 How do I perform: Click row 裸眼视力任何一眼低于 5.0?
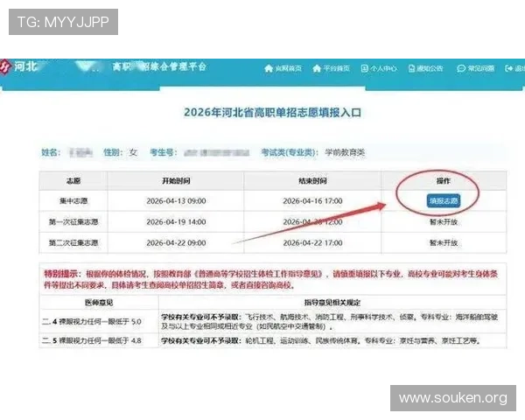pyautogui.click(x=92, y=321)
